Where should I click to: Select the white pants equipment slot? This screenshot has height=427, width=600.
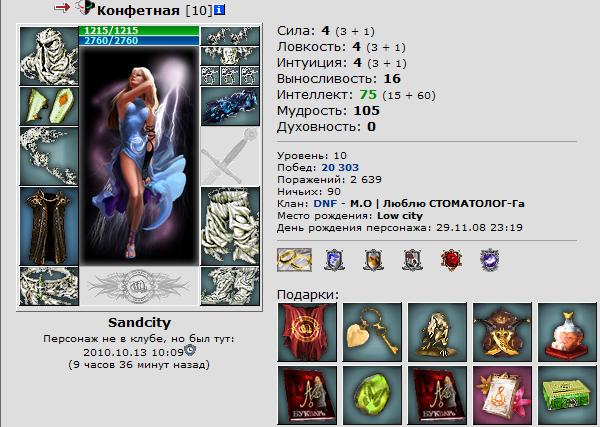[230, 226]
